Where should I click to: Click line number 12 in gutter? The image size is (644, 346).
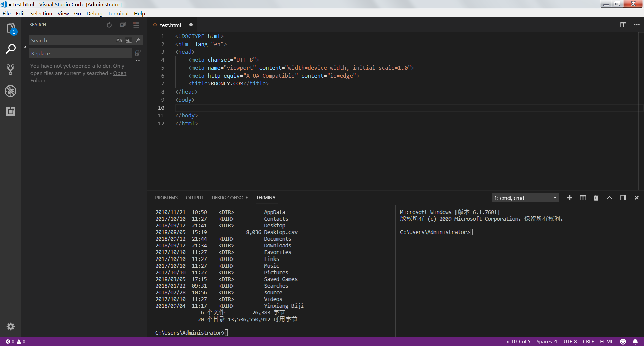click(161, 123)
